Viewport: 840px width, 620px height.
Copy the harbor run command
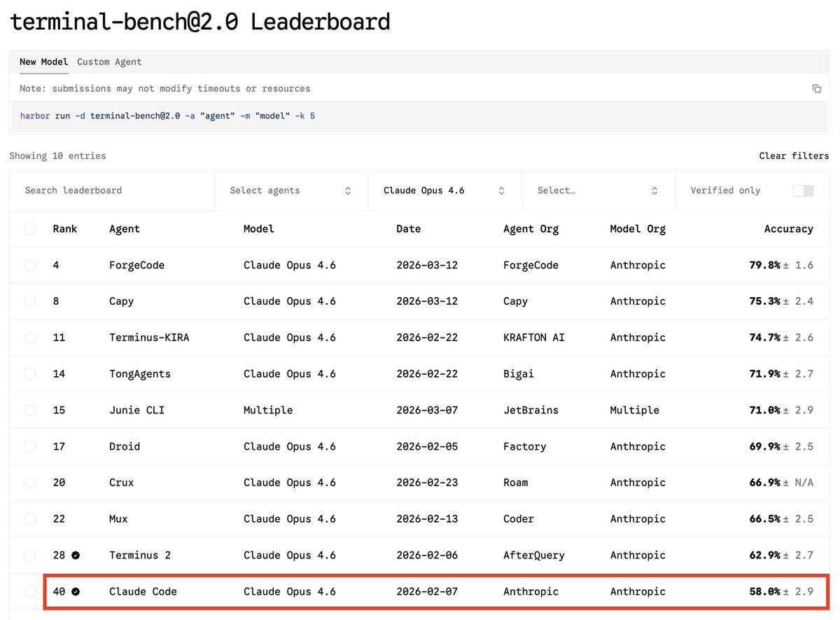(816, 89)
